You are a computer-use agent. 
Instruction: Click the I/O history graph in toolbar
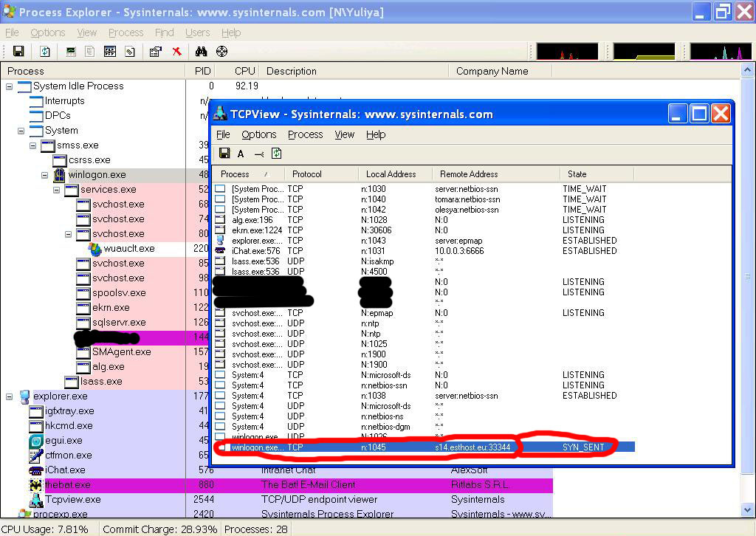point(721,51)
